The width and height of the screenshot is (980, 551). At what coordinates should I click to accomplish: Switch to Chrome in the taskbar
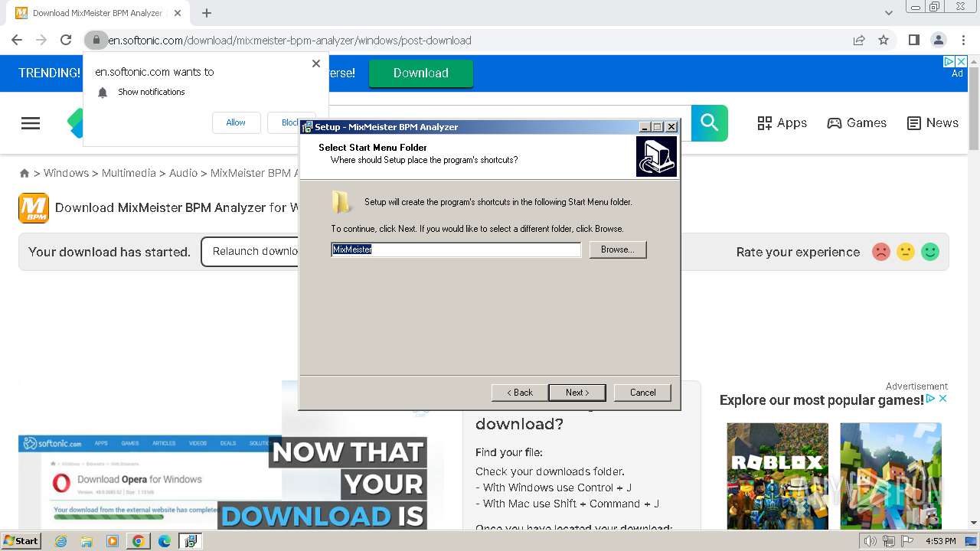tap(139, 541)
